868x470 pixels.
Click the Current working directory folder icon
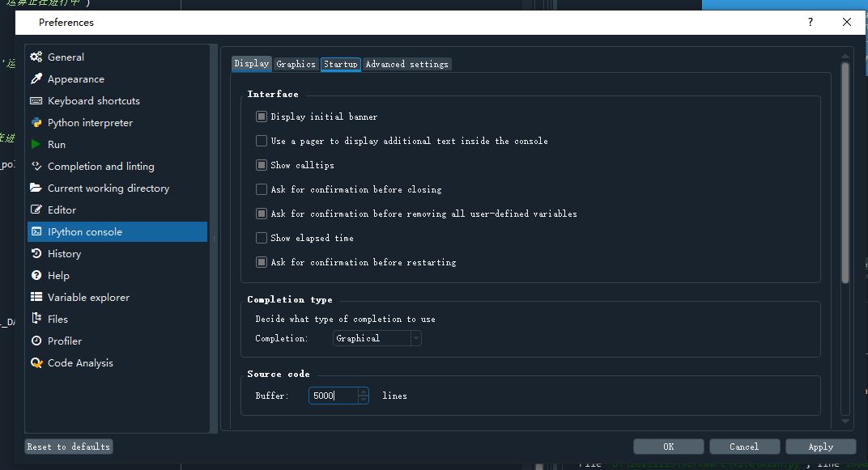tap(36, 188)
